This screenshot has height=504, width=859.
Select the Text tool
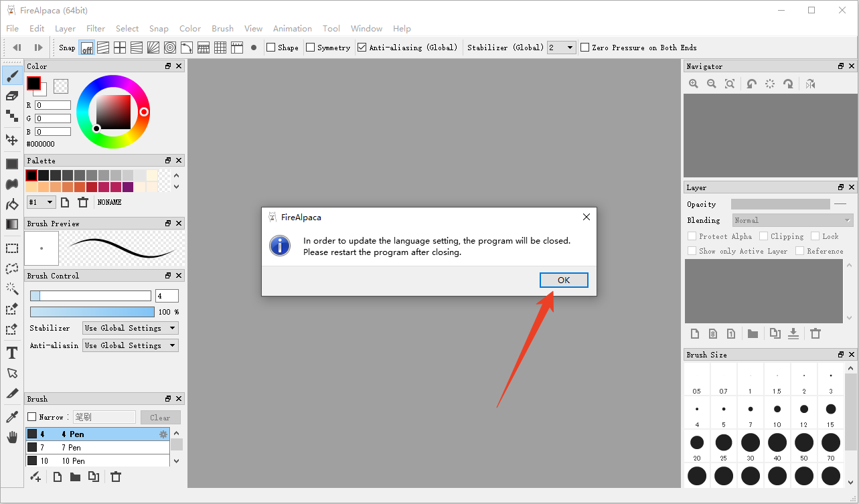coord(12,353)
